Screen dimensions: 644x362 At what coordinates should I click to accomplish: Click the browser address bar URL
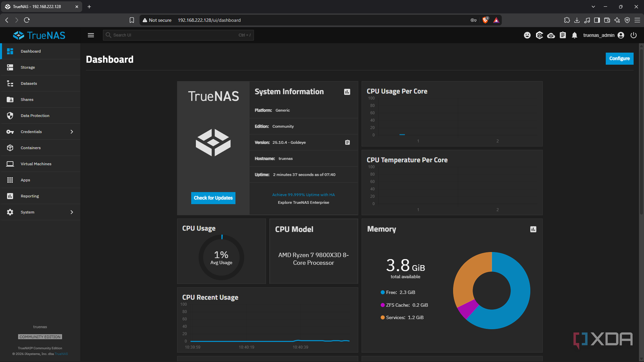(x=209, y=20)
